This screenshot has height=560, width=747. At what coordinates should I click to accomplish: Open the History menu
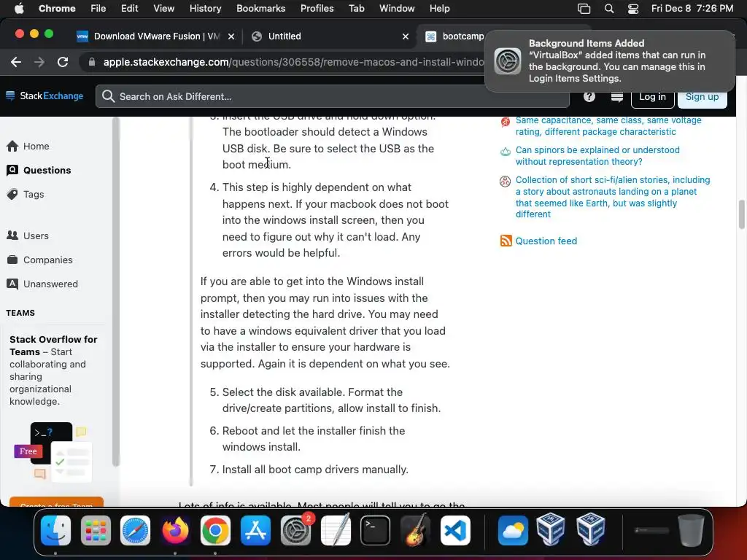pyautogui.click(x=205, y=8)
